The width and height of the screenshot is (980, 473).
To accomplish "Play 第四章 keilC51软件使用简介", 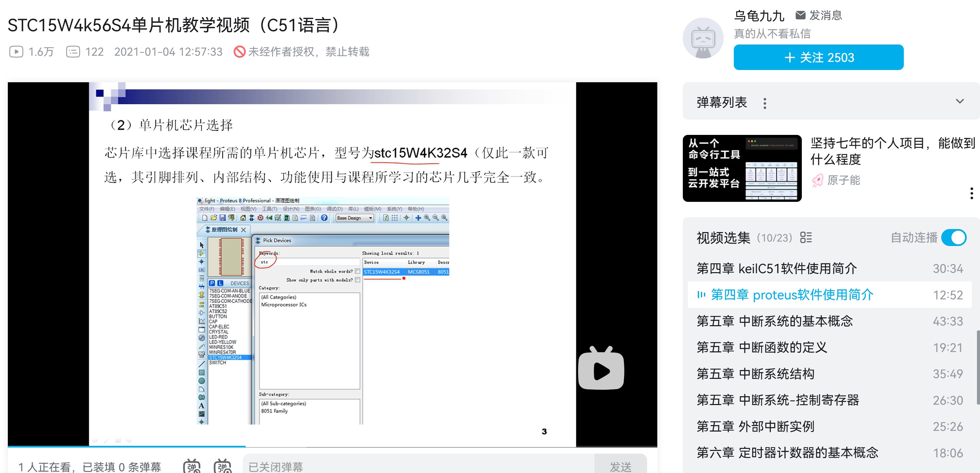I will 829,268.
